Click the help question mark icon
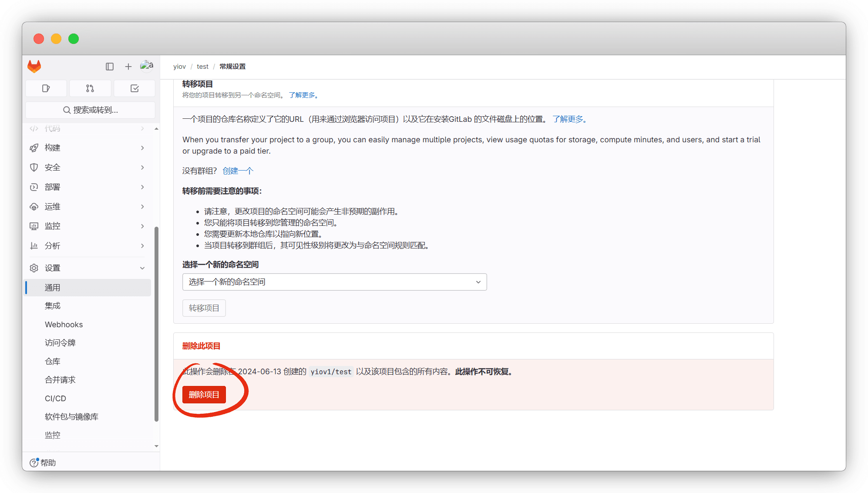 point(34,463)
